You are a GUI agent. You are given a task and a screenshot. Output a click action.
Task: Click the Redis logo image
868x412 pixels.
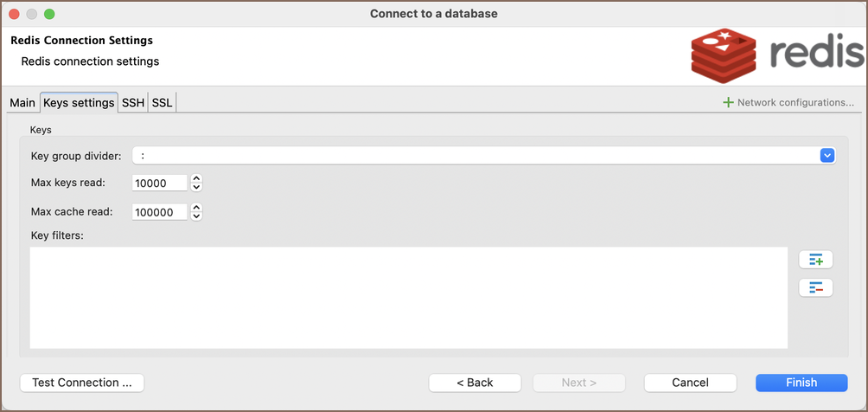click(x=777, y=55)
